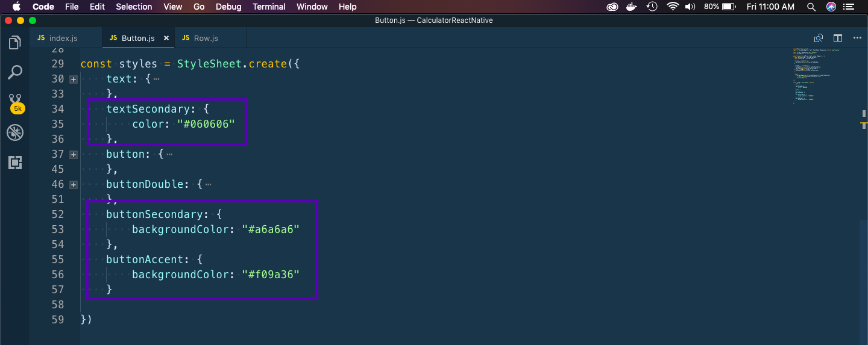This screenshot has width=868, height=345.
Task: Click the Fri 11:00 AM clock
Action: pyautogui.click(x=770, y=7)
